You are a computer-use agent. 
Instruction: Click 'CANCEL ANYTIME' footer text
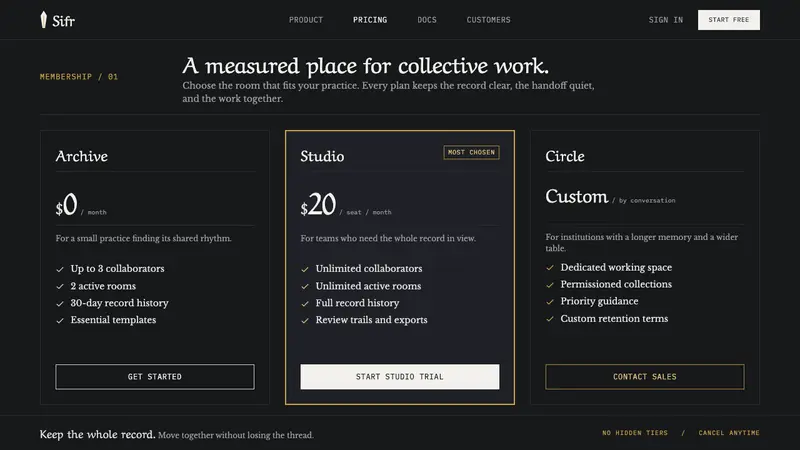point(729,433)
